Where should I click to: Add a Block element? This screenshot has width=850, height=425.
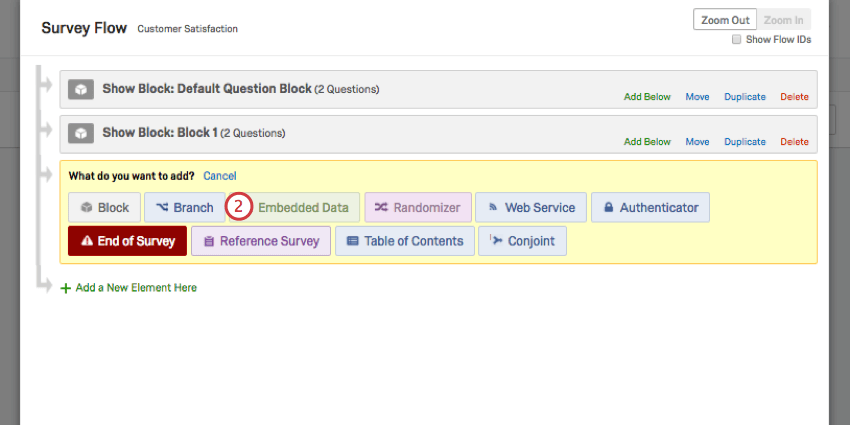[x=105, y=208]
